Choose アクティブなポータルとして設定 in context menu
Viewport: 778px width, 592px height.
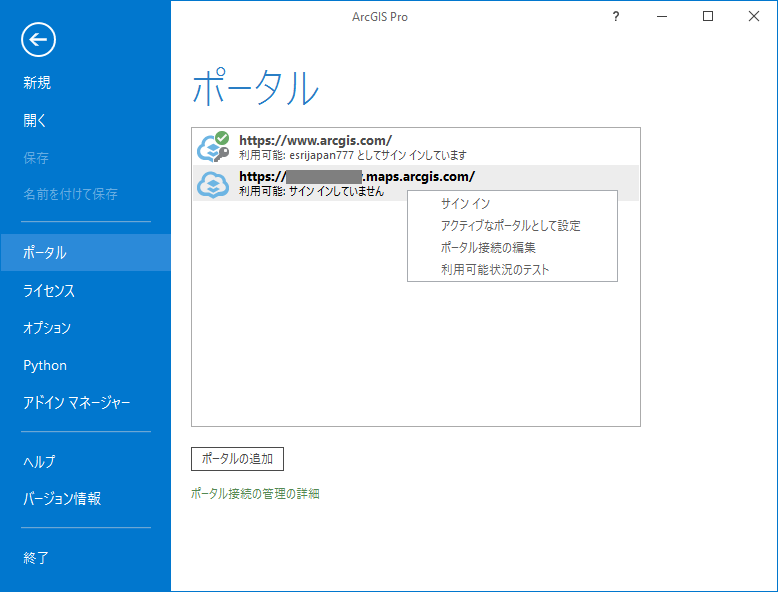coord(512,226)
